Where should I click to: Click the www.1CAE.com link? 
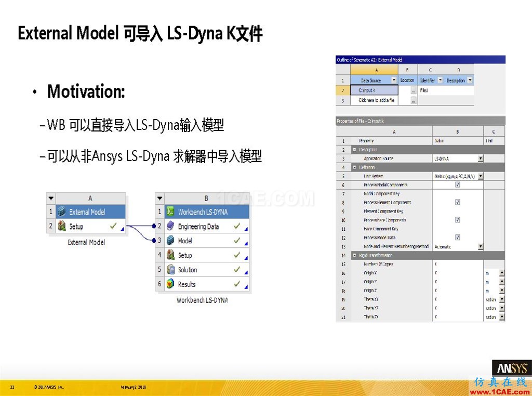(500, 392)
